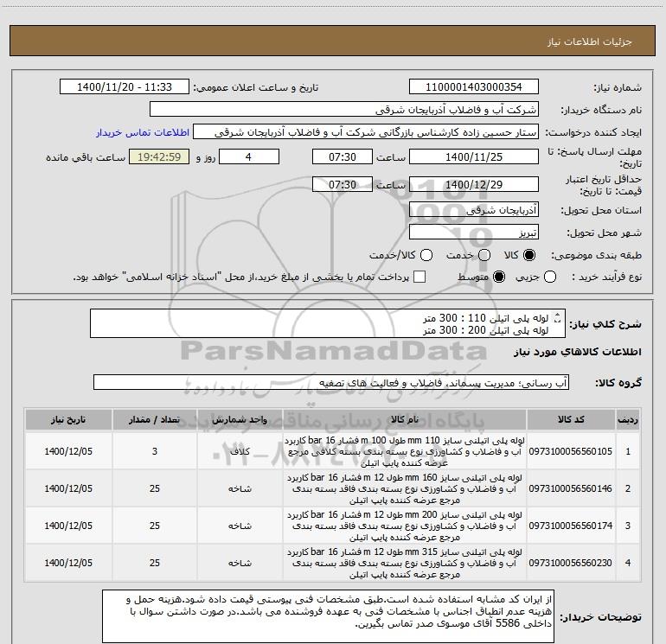Click the کد کالا column header

pos(571,419)
